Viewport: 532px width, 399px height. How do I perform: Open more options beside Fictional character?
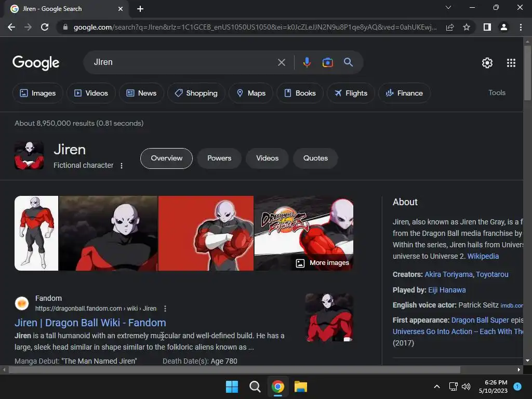(122, 166)
